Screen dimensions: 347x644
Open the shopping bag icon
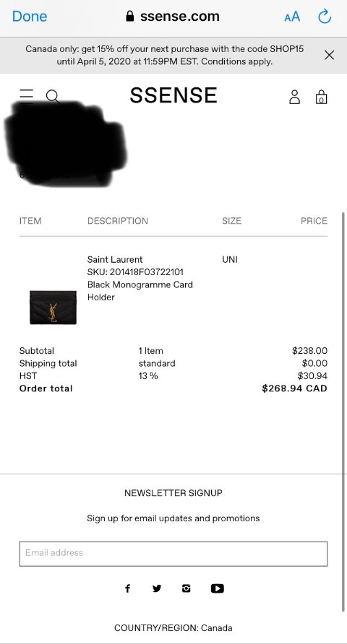click(321, 97)
